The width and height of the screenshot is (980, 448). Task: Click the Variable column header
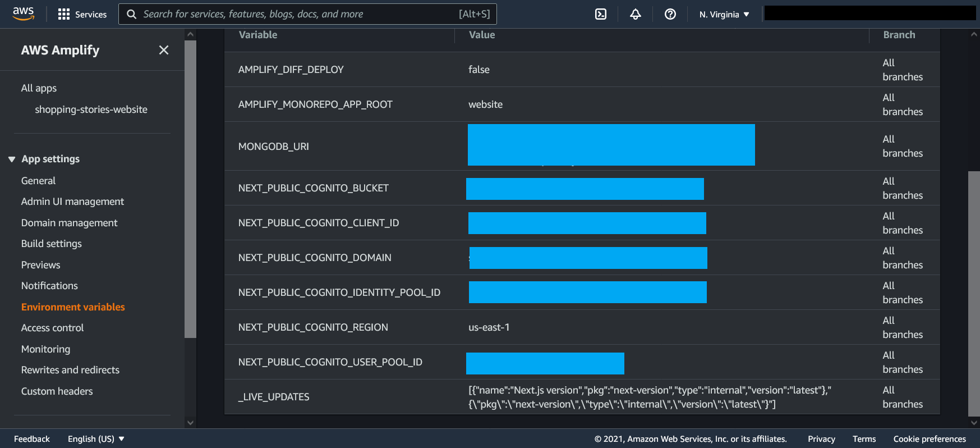coord(258,35)
